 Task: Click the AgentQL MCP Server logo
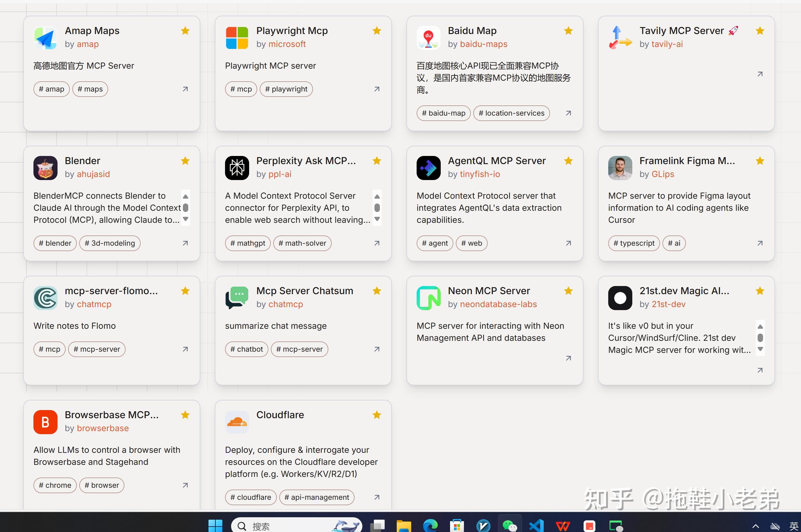click(429, 168)
